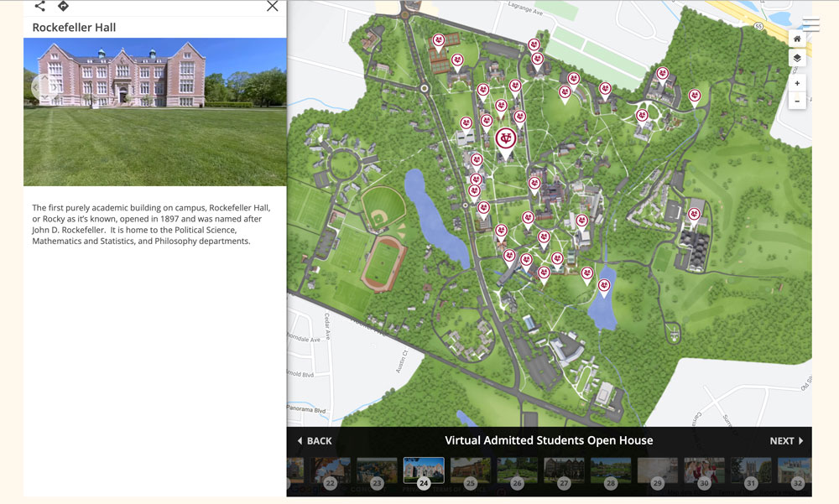
Task: Click the "Lagrange Ave" street label
Action: point(525,8)
